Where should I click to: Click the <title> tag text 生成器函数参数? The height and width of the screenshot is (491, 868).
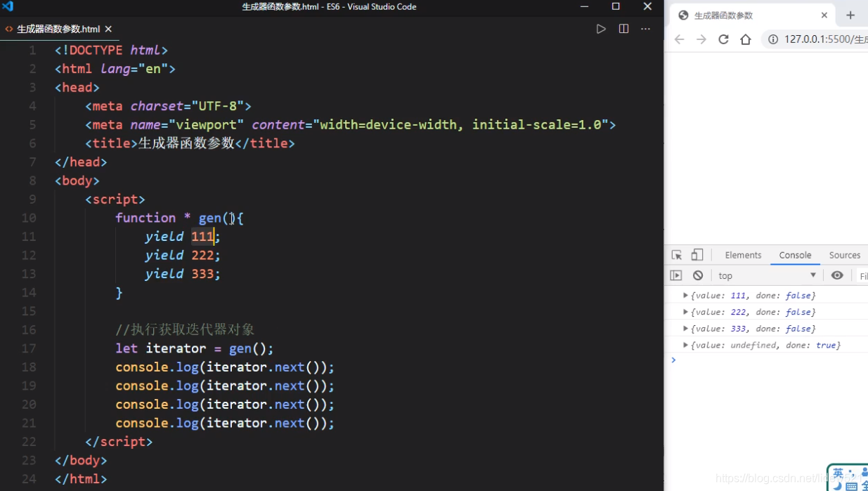[x=186, y=143]
